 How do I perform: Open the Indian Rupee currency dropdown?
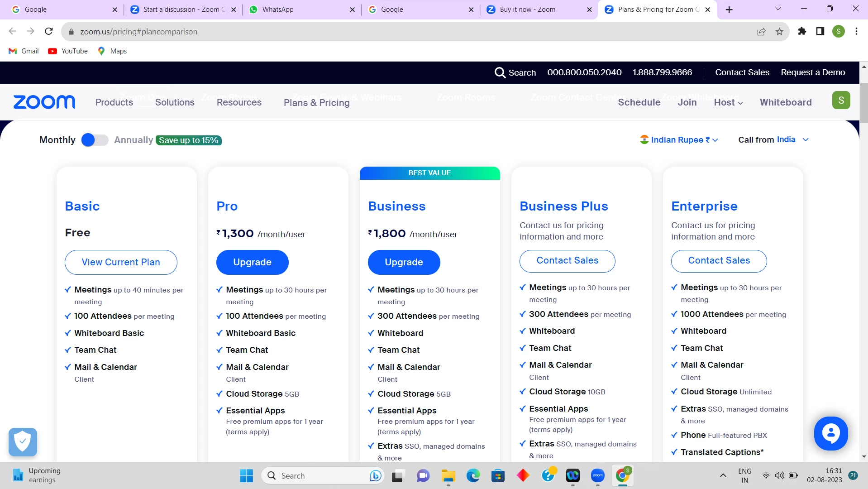679,140
